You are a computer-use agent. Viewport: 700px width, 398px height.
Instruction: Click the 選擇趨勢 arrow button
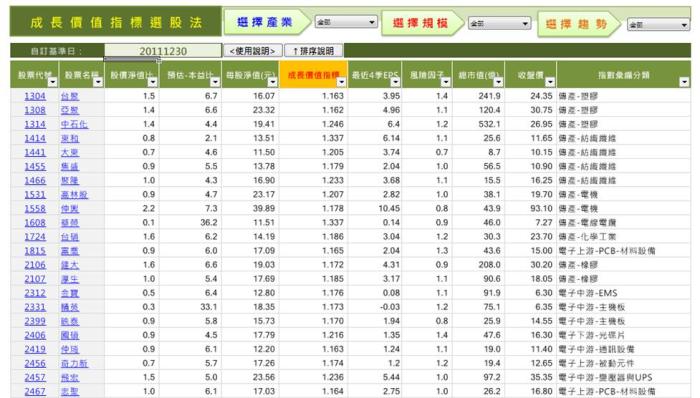coord(579,24)
